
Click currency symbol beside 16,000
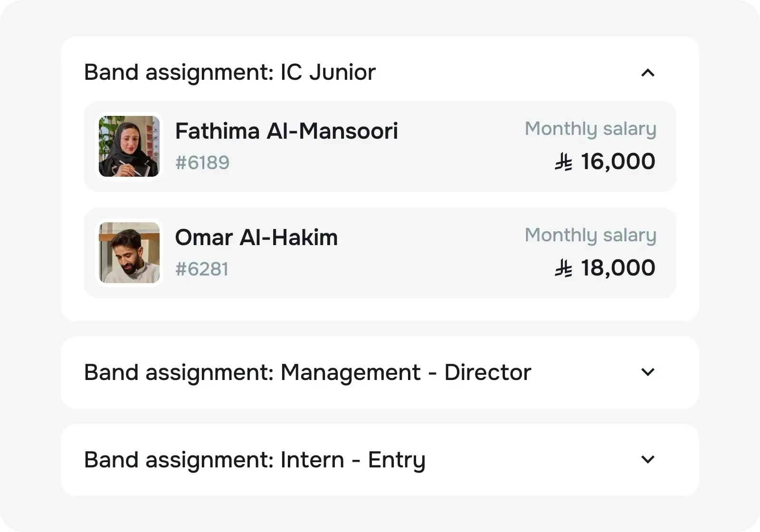(564, 163)
